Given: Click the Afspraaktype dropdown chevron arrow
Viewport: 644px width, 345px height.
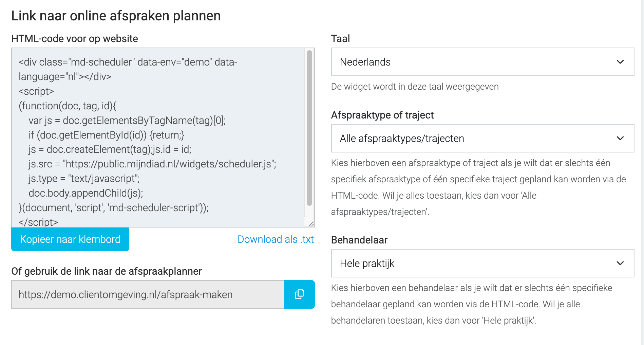Looking at the screenshot, I should tap(620, 138).
